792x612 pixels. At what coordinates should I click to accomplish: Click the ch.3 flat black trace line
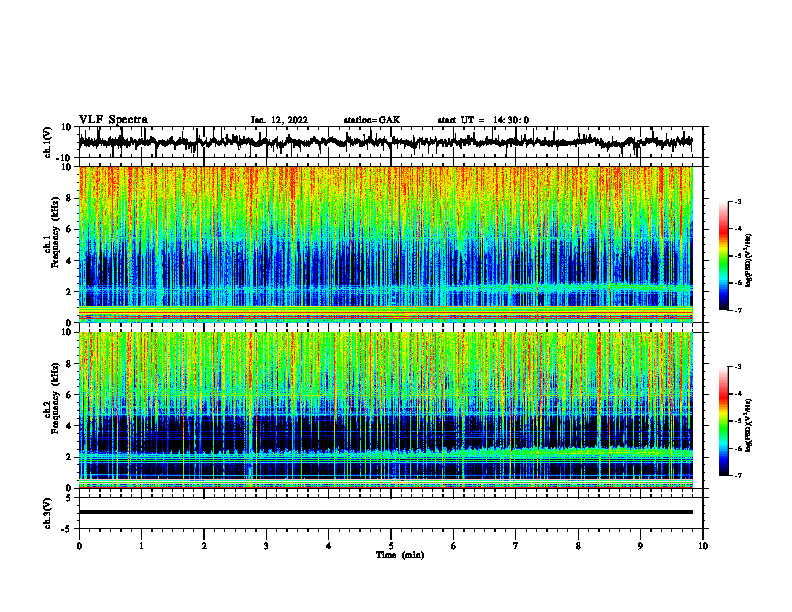385,512
